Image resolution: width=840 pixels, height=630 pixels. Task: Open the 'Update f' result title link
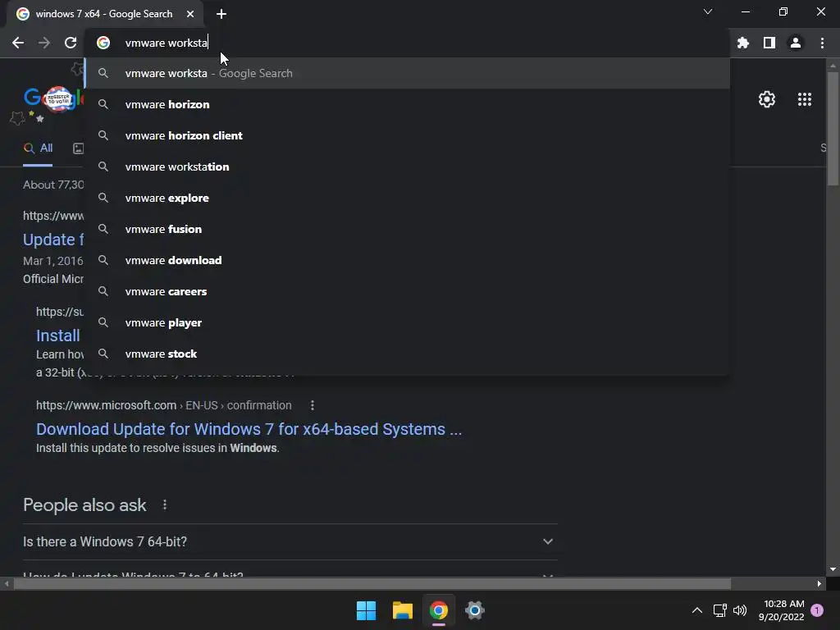coord(53,240)
